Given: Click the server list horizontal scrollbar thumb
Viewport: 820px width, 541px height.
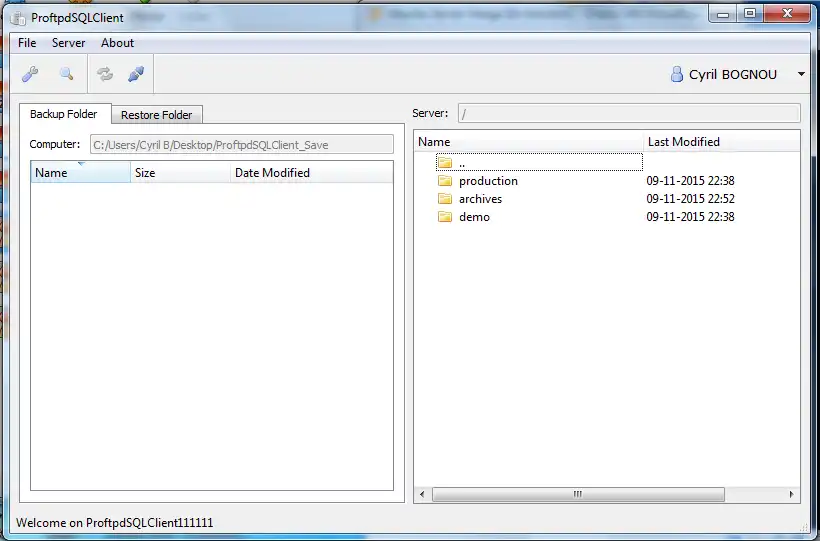Looking at the screenshot, I should (578, 494).
